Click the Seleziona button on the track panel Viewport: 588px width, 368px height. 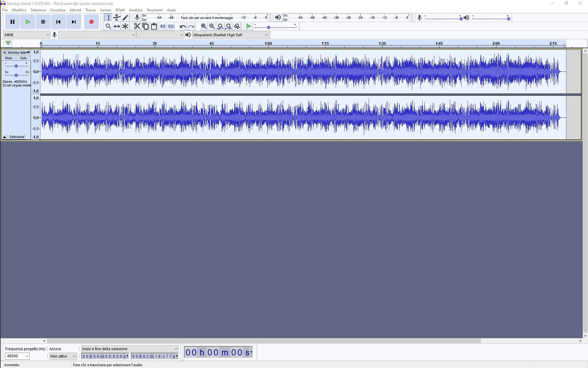[x=17, y=137]
